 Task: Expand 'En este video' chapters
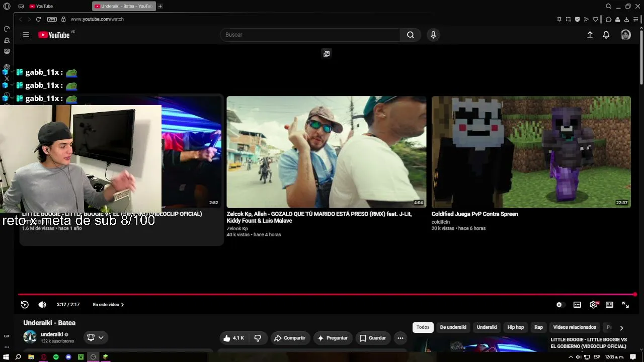coord(108,305)
